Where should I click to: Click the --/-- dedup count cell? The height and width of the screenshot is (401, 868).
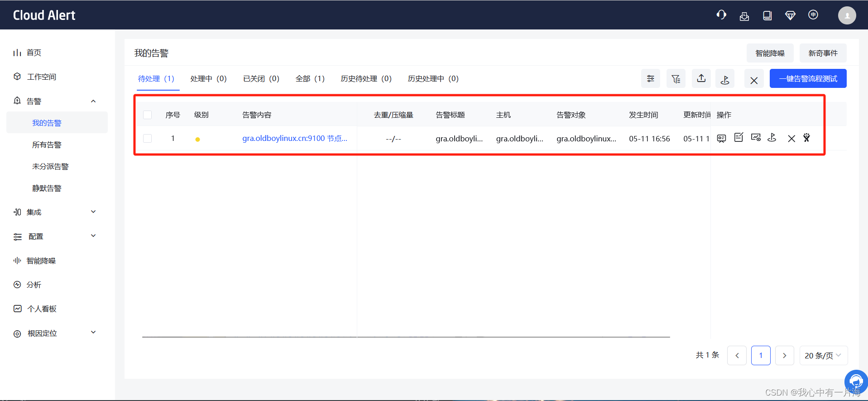pyautogui.click(x=393, y=139)
